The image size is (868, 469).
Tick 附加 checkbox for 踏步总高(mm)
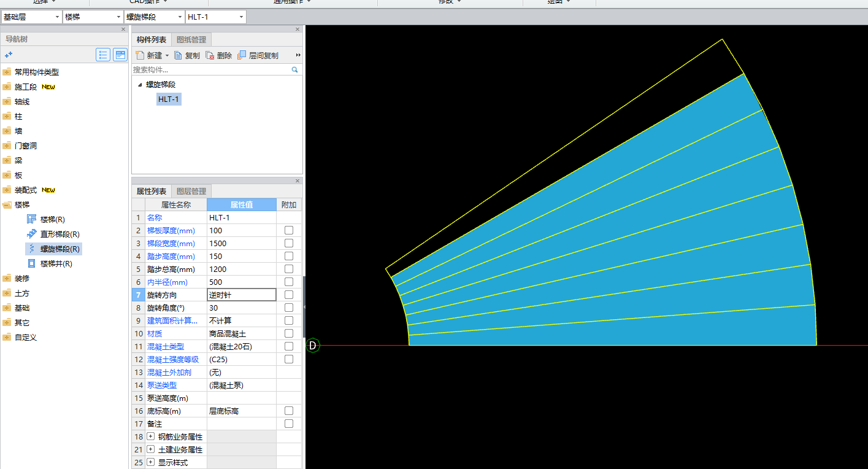[289, 269]
